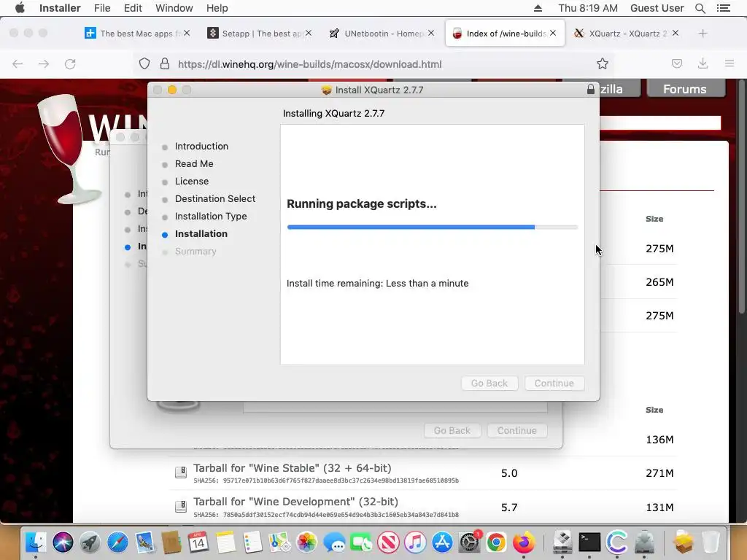Image resolution: width=747 pixels, height=560 pixels.
Task: Reload the page in Firefox
Action: click(x=70, y=64)
